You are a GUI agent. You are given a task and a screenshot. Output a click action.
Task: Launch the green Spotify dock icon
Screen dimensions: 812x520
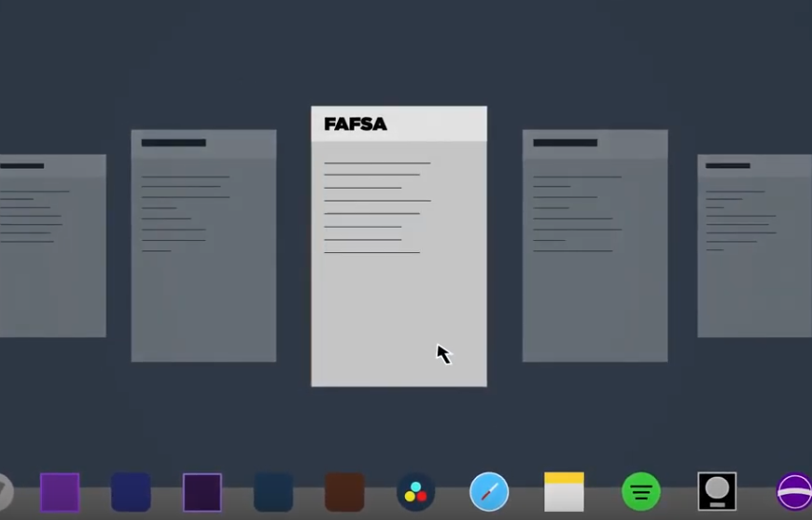(x=641, y=492)
